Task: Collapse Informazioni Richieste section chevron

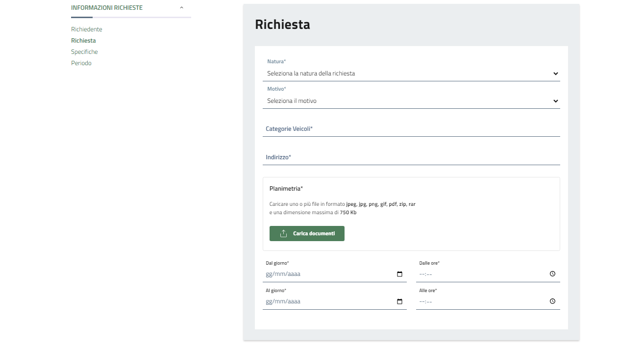Action: [x=182, y=8]
